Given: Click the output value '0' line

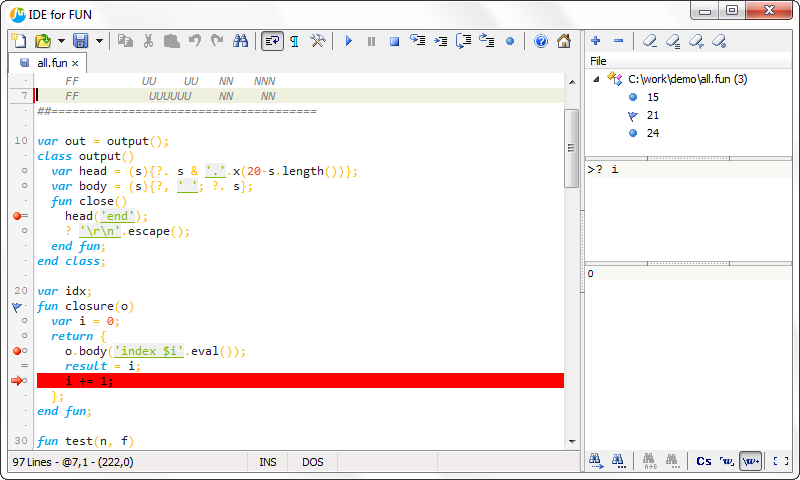Looking at the screenshot, I should click(x=688, y=273).
